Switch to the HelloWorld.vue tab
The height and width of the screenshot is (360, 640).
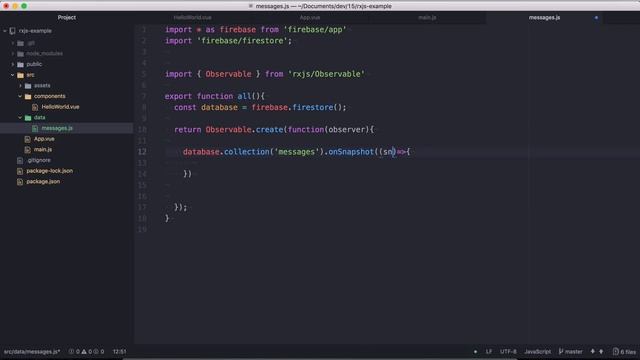click(x=192, y=18)
